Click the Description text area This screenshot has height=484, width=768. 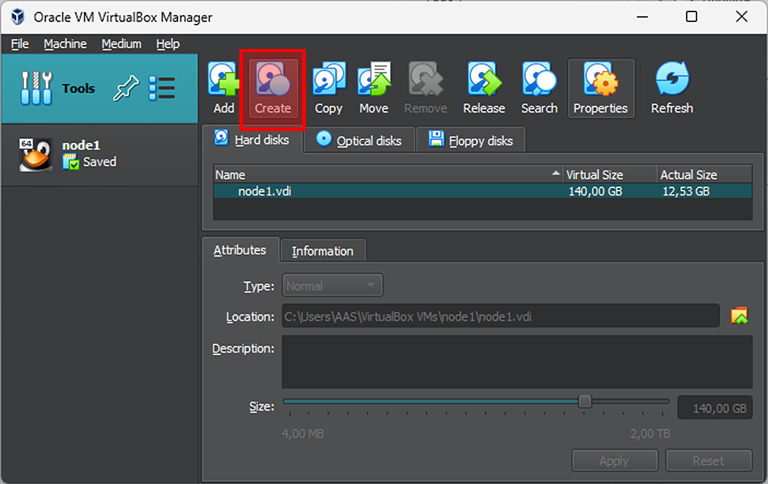coord(517,362)
